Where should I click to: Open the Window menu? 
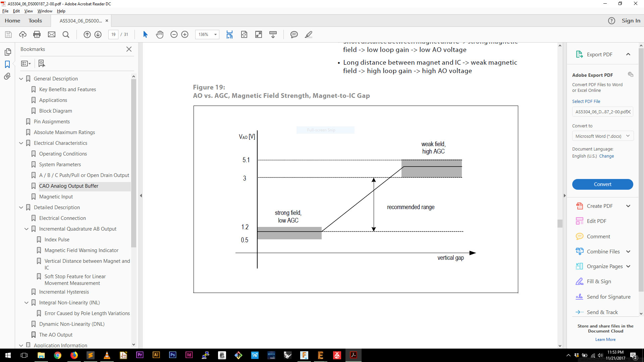(45, 11)
